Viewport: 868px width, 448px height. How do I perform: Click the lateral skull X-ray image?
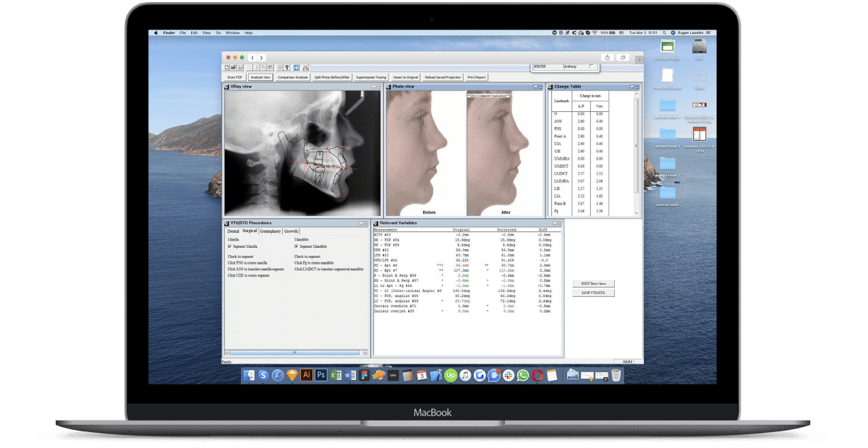[303, 153]
